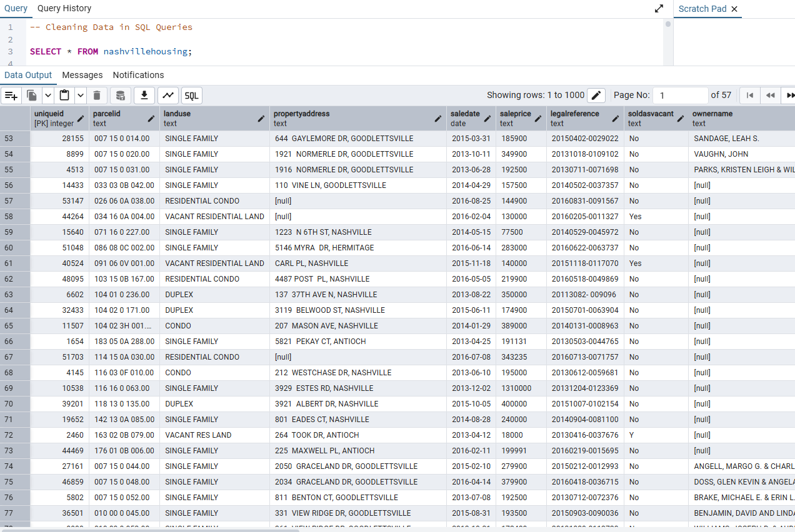Click the Paste clipboard icon
This screenshot has height=532, width=795.
tap(64, 96)
